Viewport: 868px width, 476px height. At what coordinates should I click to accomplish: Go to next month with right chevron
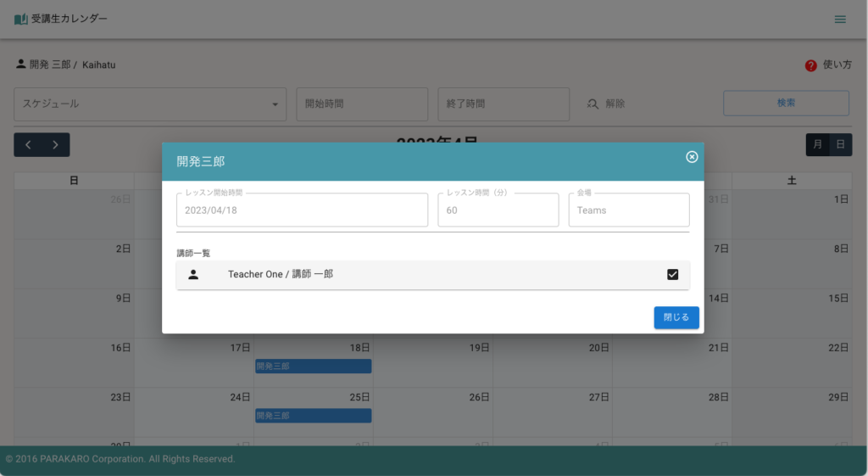[56, 145]
